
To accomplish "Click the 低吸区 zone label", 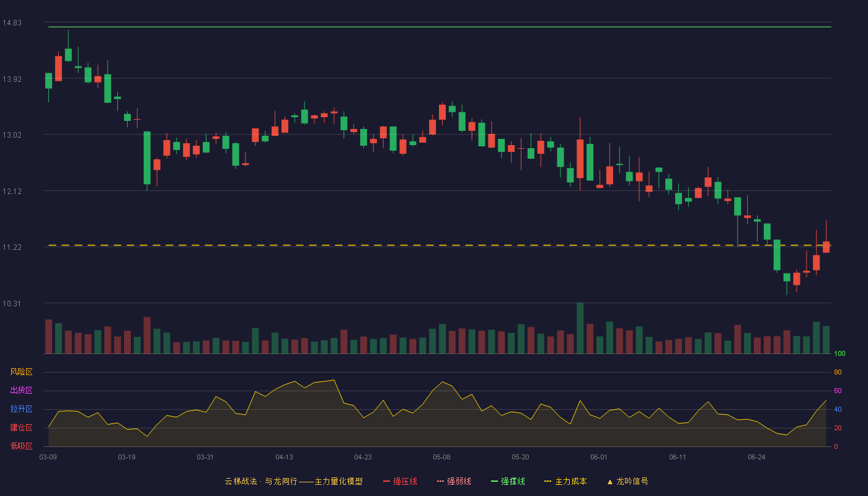I will tap(21, 446).
